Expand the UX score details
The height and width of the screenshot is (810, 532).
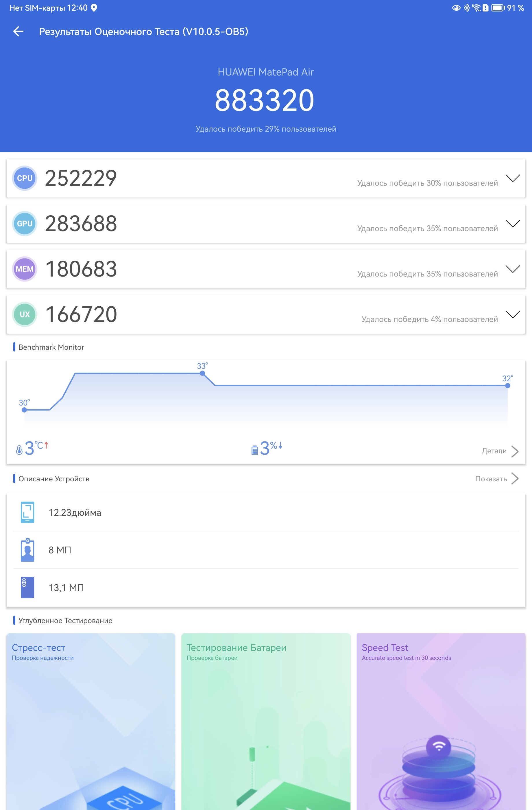tap(513, 314)
